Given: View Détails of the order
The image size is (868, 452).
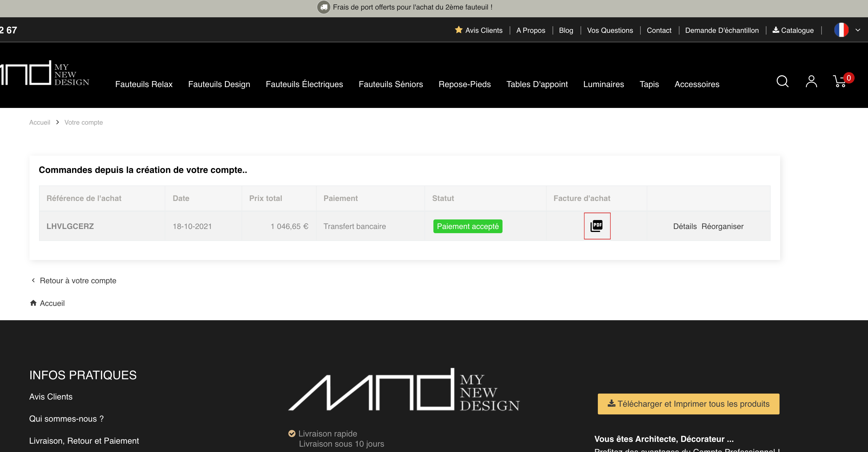Looking at the screenshot, I should (x=685, y=226).
